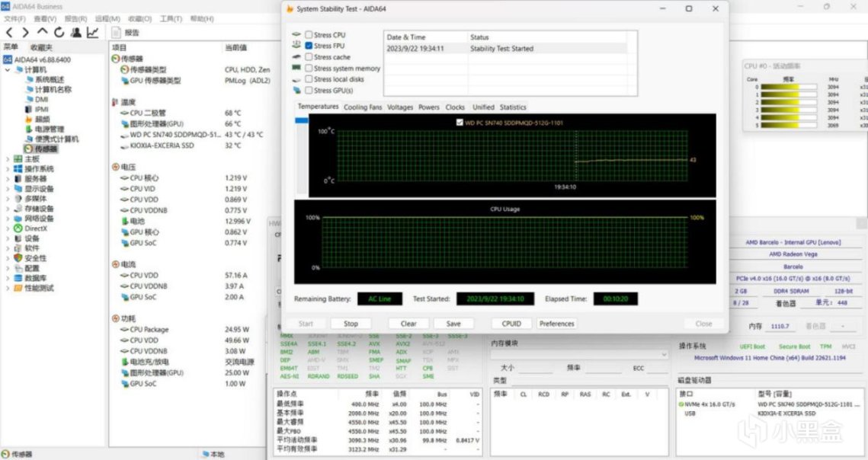Open the 查看(V) menu
Image resolution: width=868 pixels, height=460 pixels.
point(45,19)
